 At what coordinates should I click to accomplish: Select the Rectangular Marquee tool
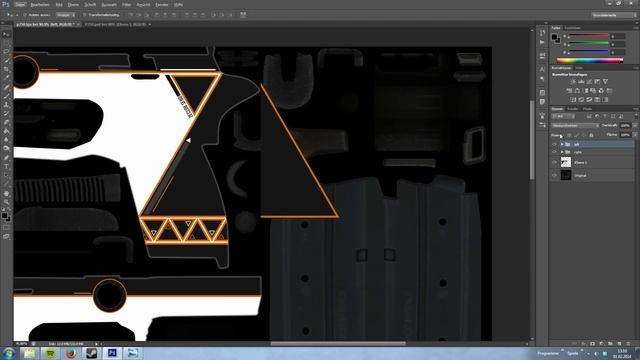tap(6, 43)
